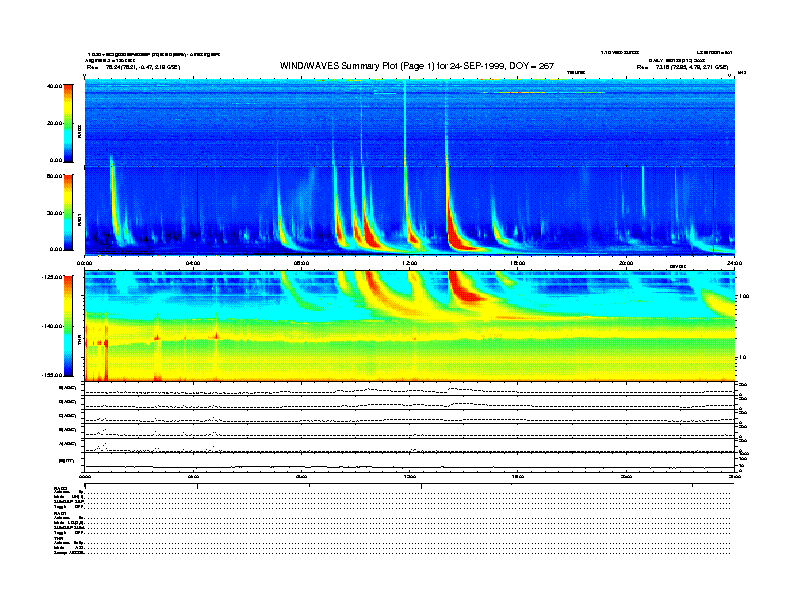Click the rotated TNR axis label

(79, 341)
